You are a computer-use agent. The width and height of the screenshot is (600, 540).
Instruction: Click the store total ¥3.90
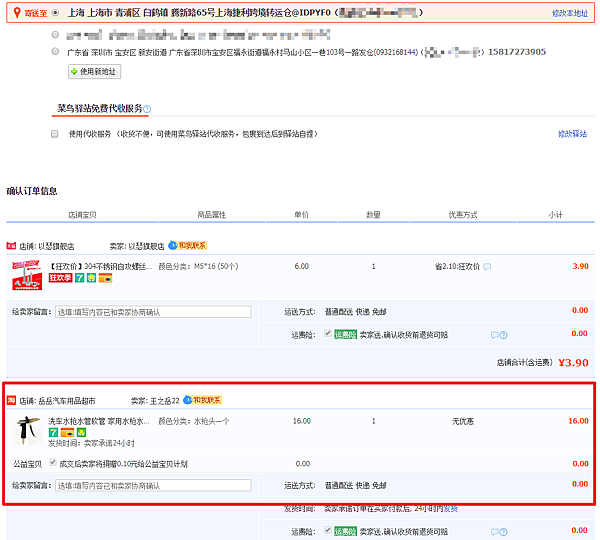[x=573, y=362]
